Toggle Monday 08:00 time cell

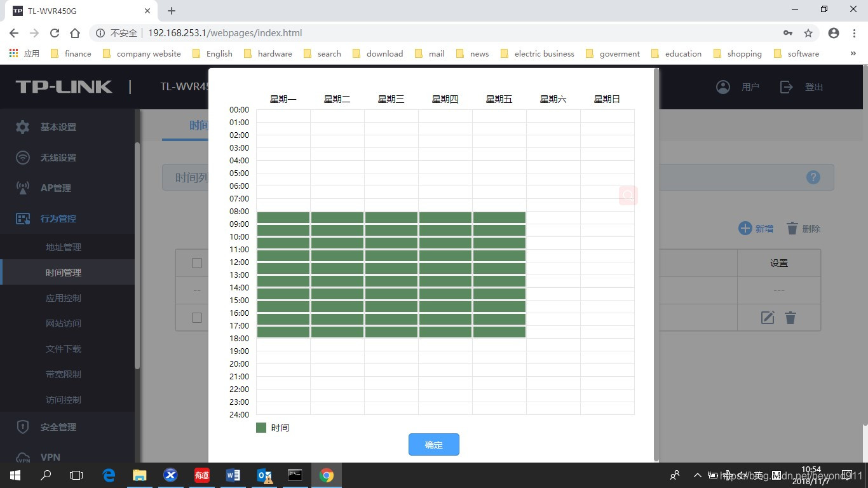tap(283, 218)
